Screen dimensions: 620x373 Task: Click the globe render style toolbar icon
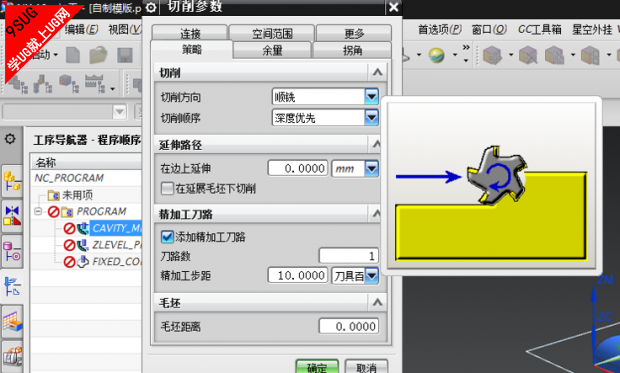437,55
